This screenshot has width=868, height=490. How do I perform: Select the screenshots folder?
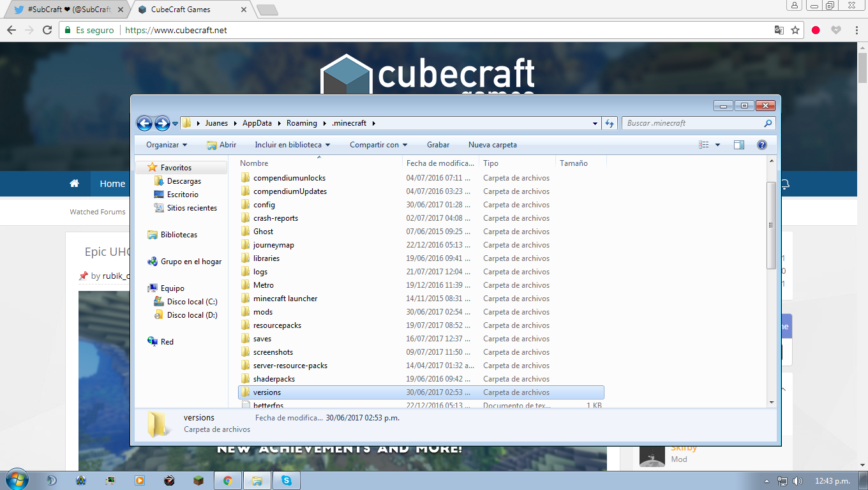click(421, 352)
